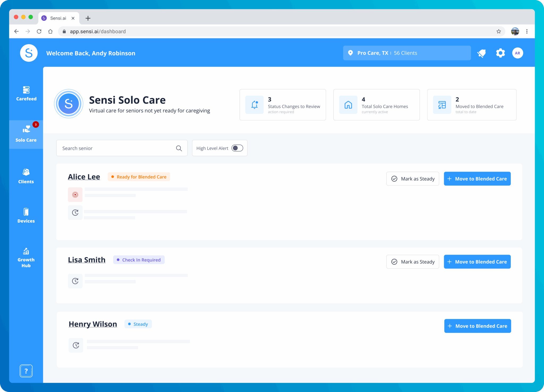Open the Clients panel from the sidebar
The width and height of the screenshot is (544, 392).
click(x=26, y=176)
